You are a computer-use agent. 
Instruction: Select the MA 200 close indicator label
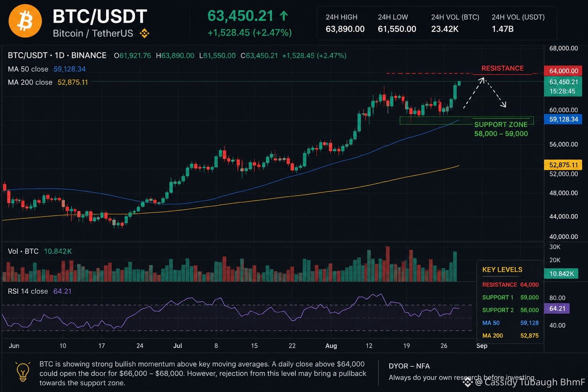click(30, 82)
